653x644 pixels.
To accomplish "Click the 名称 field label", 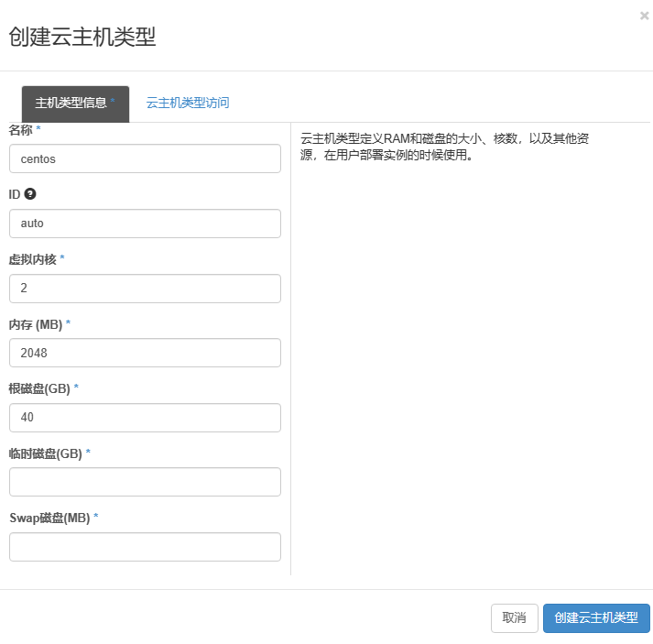I will [20, 130].
